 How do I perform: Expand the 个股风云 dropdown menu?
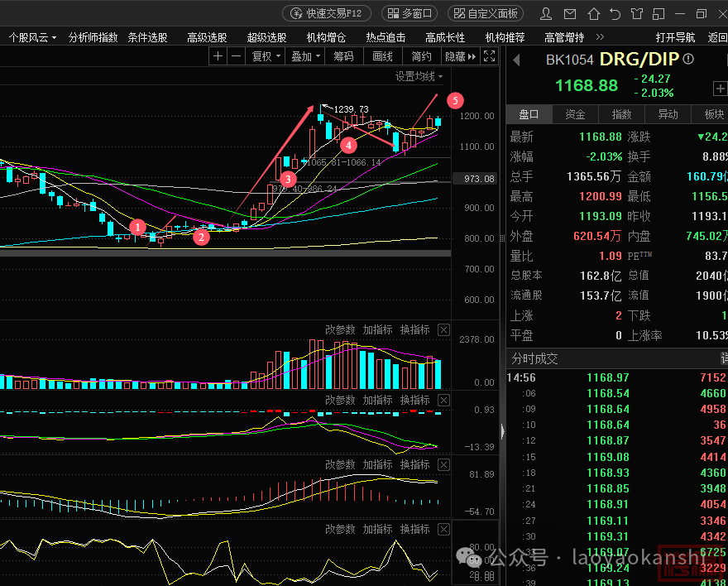32,37
